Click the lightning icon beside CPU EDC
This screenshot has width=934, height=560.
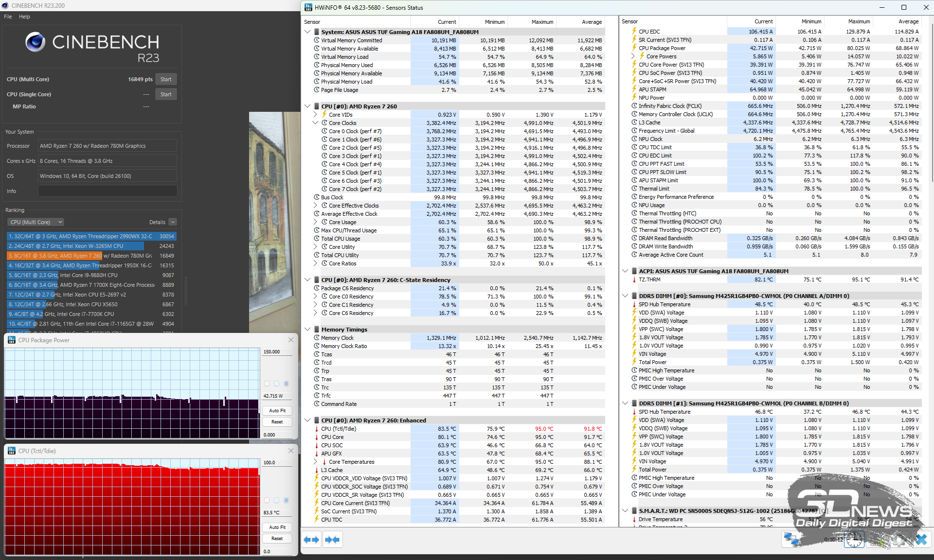click(x=634, y=32)
